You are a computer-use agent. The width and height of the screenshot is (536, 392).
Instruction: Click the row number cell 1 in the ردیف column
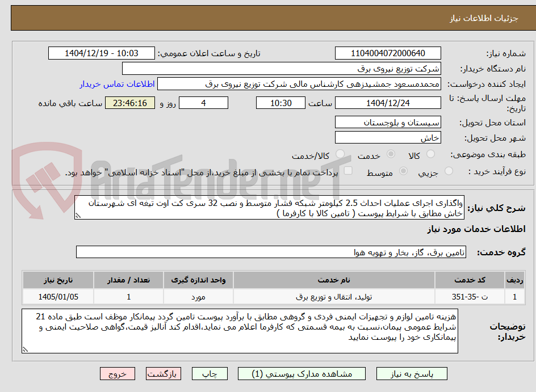point(514,297)
